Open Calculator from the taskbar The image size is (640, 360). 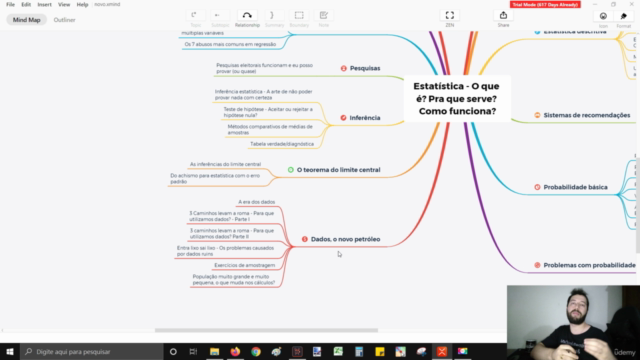359,351
